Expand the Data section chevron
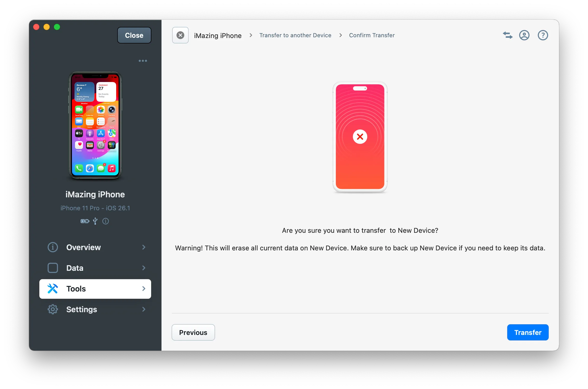This screenshot has height=389, width=588. click(x=144, y=268)
